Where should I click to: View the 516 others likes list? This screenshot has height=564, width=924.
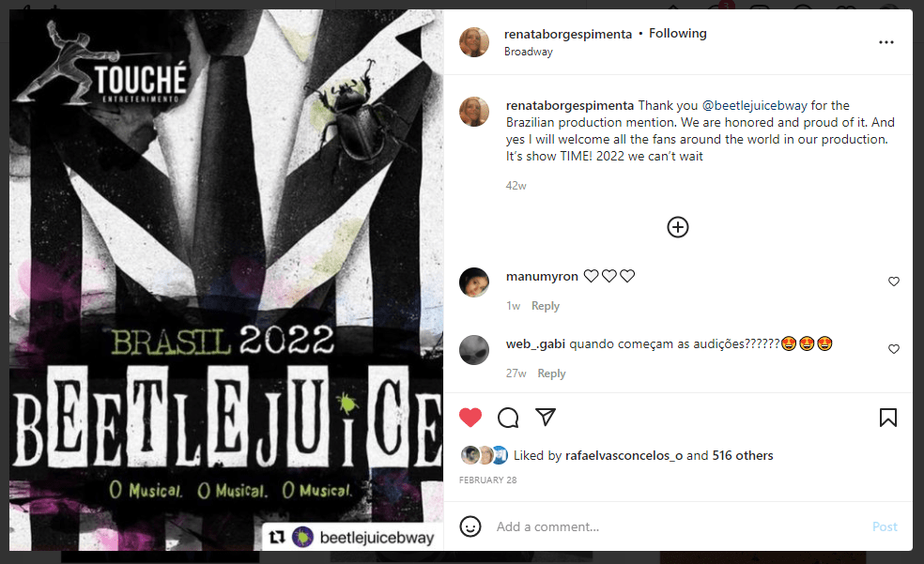tap(743, 455)
